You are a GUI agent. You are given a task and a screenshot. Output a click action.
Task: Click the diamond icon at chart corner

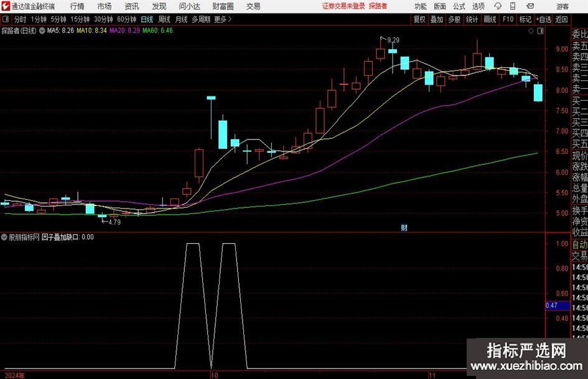531,31
